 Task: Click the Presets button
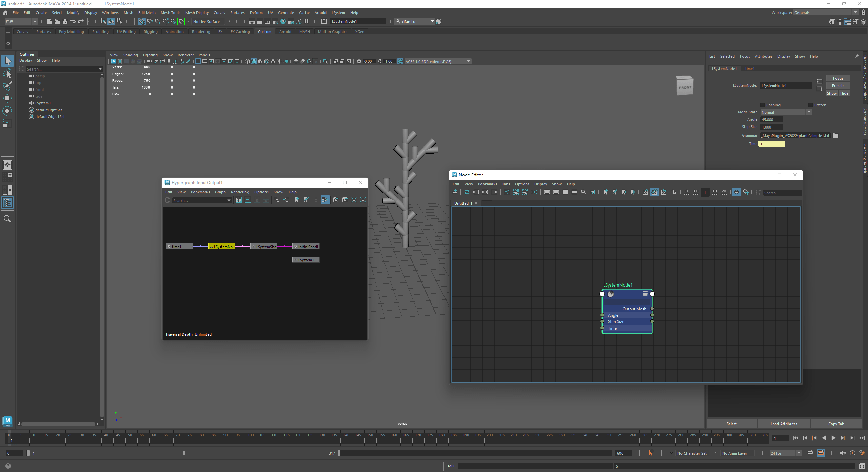click(838, 86)
